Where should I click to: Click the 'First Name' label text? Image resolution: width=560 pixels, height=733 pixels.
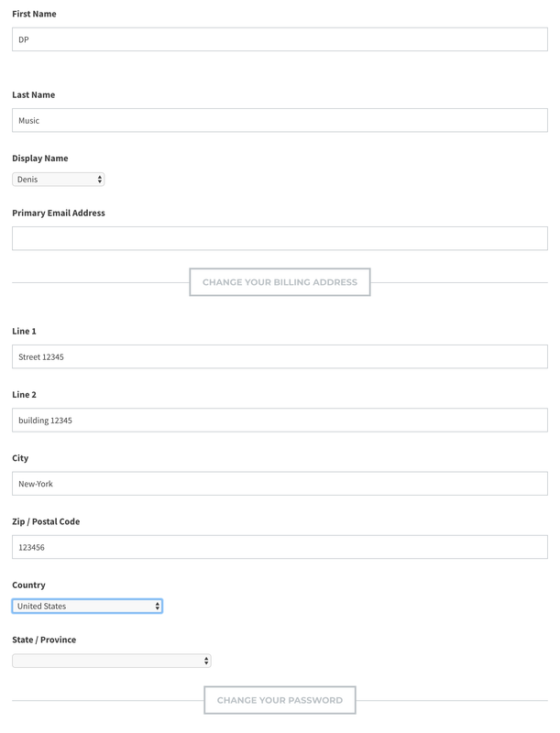(x=34, y=14)
